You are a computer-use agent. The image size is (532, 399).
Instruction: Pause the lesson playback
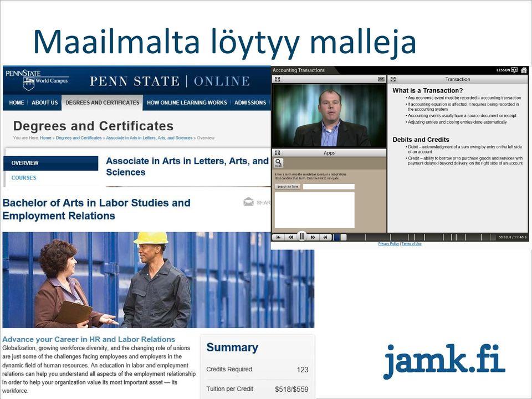click(301, 236)
